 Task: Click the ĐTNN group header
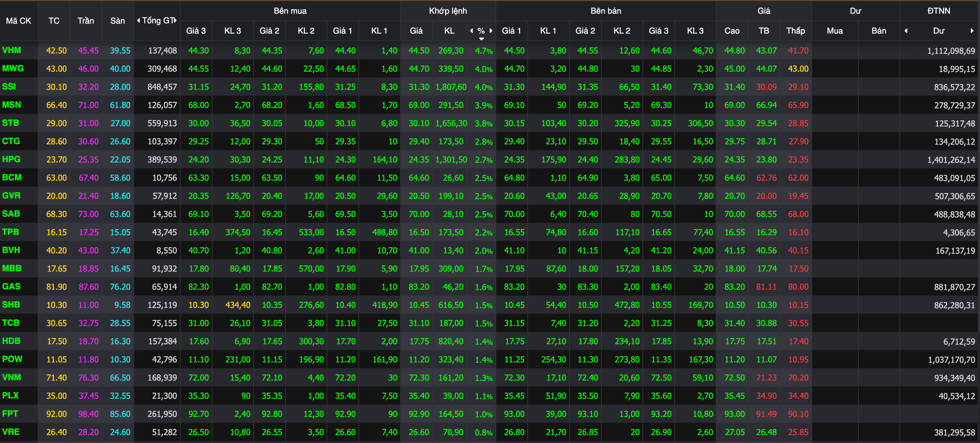(939, 11)
